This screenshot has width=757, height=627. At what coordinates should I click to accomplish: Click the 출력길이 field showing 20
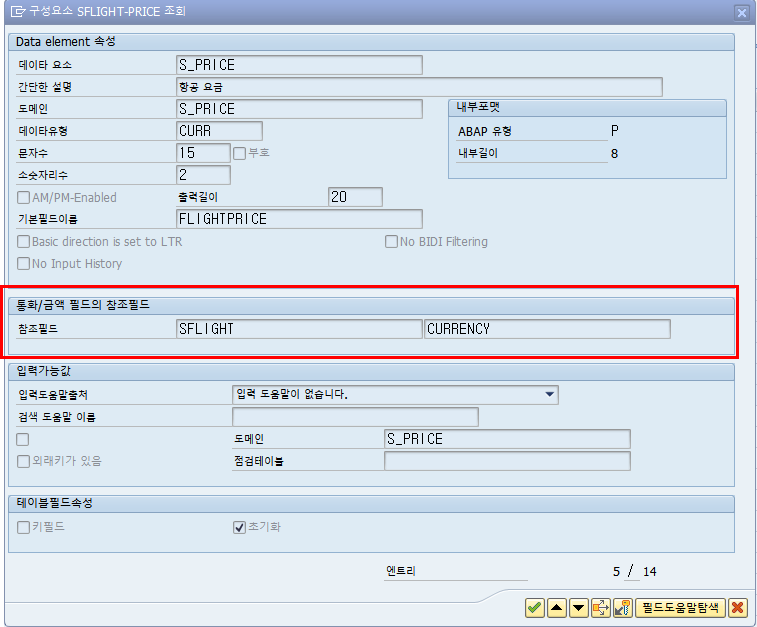click(x=355, y=197)
